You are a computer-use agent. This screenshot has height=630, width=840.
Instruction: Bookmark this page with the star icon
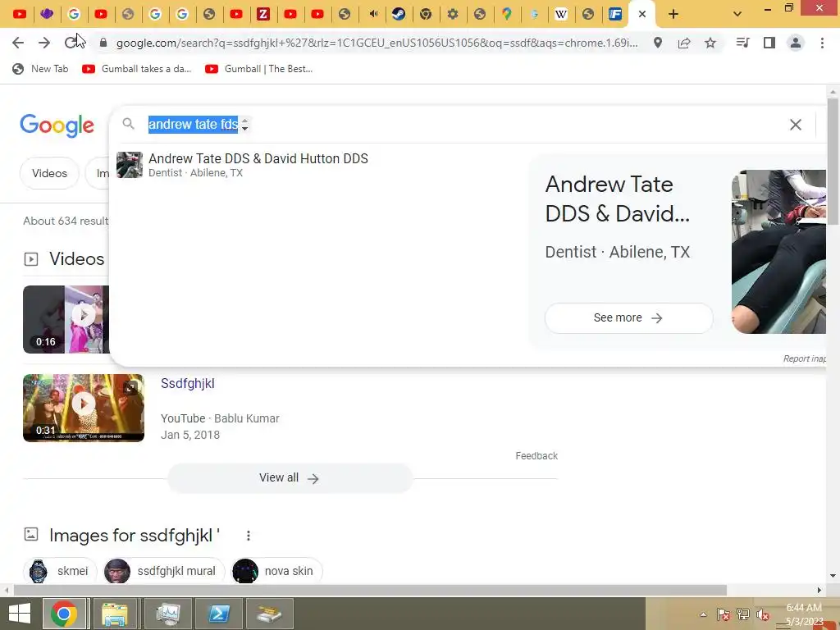[710, 43]
